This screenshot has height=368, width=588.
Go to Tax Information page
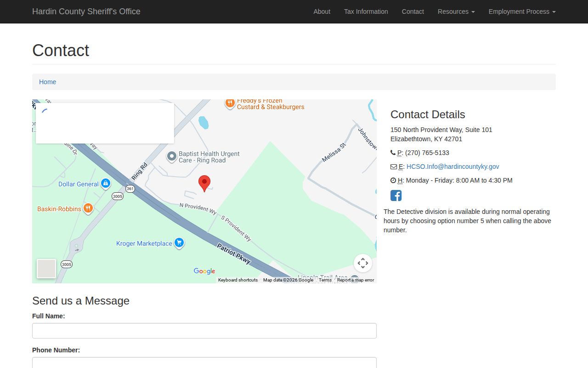point(366,11)
